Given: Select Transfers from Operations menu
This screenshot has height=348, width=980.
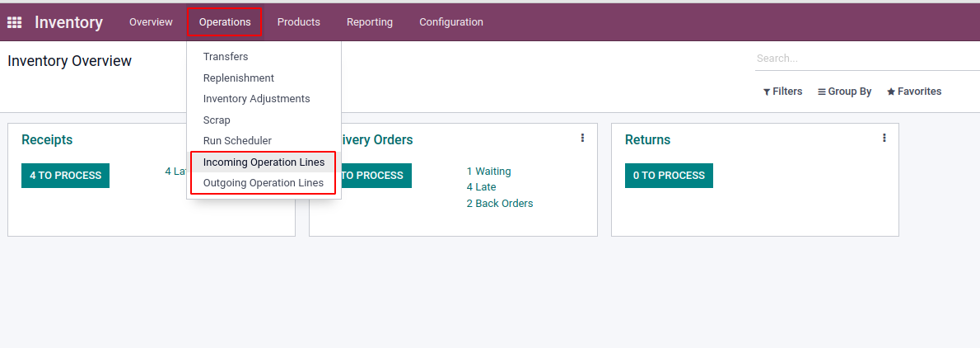Looking at the screenshot, I should [x=226, y=57].
